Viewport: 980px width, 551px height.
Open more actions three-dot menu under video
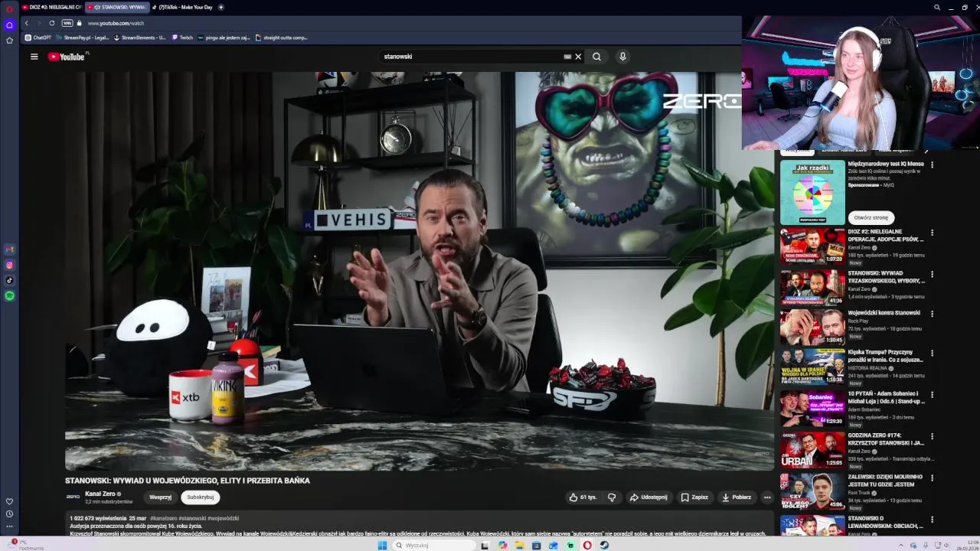tap(767, 497)
